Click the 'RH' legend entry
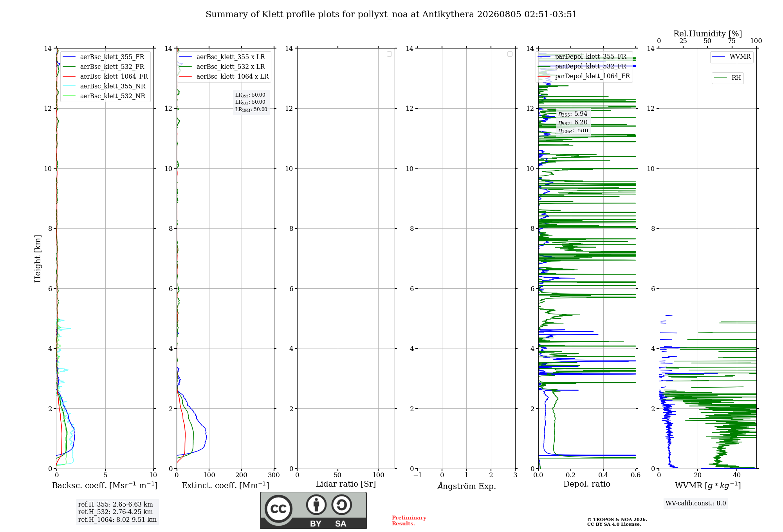 736,78
